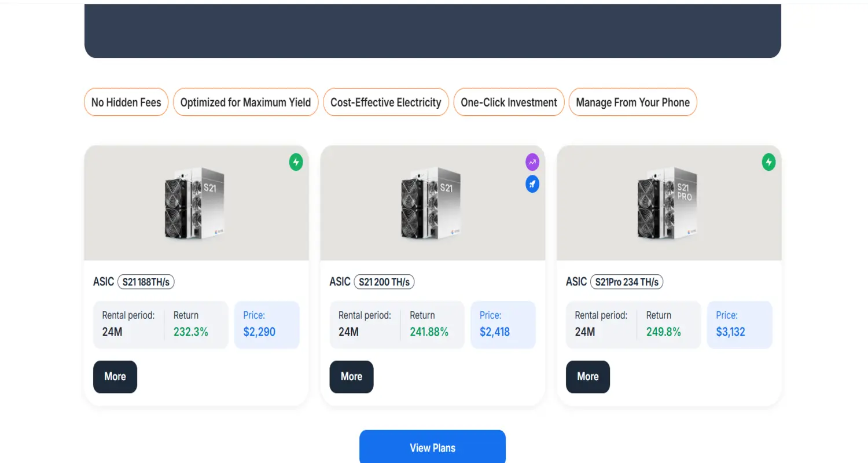Select the S21 188TH/s spec pill

point(146,282)
